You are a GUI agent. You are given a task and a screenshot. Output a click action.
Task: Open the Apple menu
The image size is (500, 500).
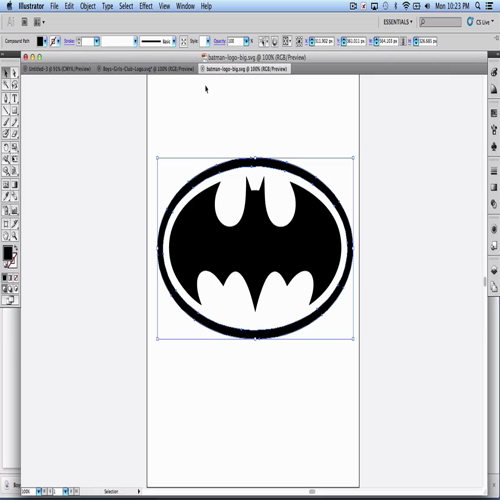tap(9, 6)
